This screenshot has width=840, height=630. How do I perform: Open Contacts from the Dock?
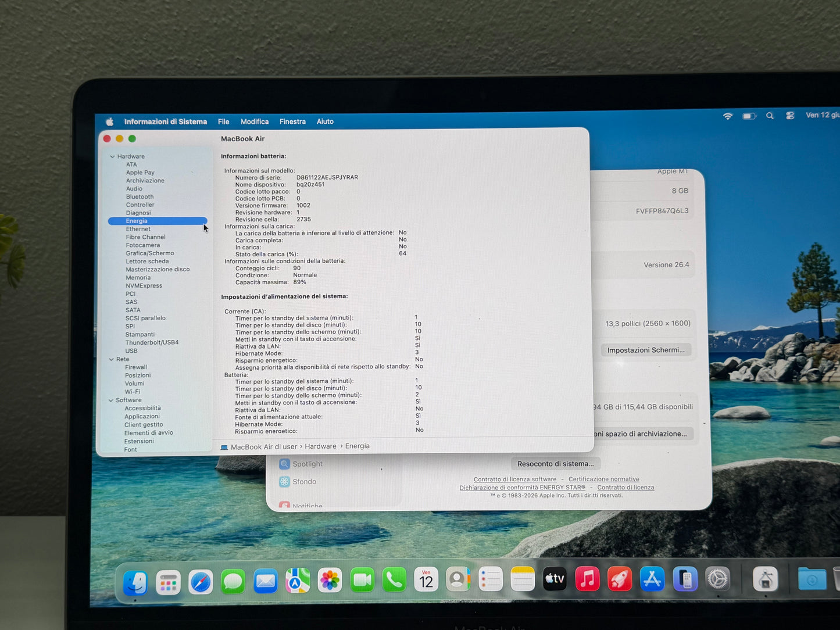[458, 579]
